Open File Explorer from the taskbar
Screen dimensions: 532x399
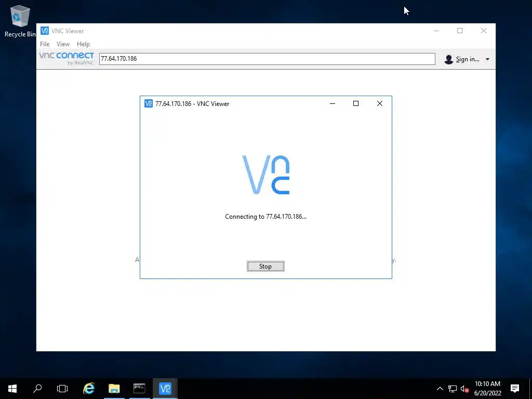pyautogui.click(x=114, y=389)
